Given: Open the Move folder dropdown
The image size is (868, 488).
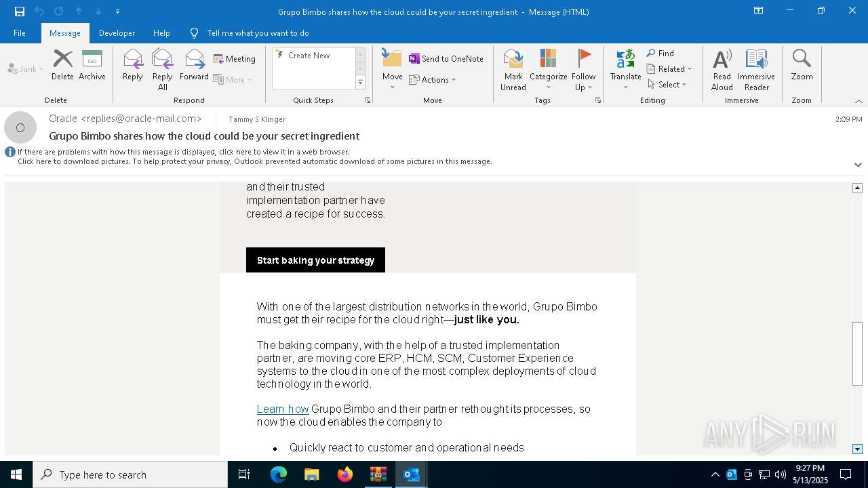Looking at the screenshot, I should point(392,70).
